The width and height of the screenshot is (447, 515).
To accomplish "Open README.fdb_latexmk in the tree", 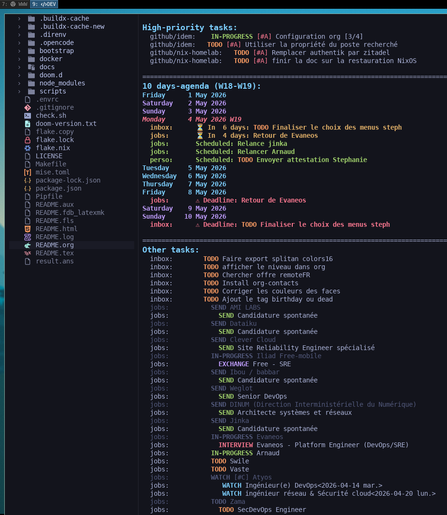I will [x=70, y=213].
